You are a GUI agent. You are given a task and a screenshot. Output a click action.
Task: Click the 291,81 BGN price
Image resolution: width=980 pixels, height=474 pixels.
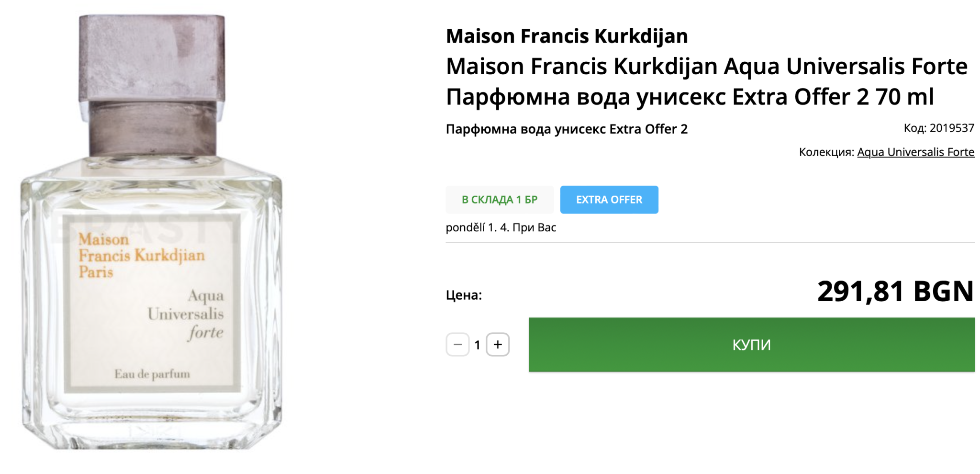tap(895, 291)
